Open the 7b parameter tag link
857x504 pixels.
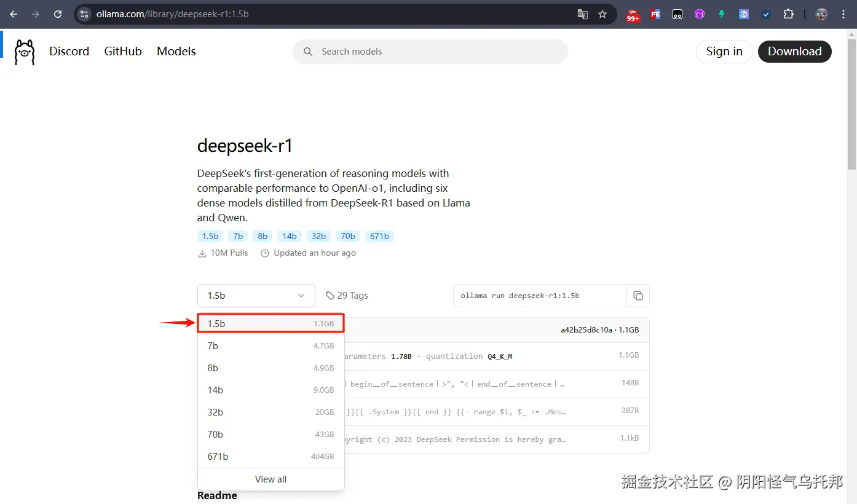click(x=237, y=235)
